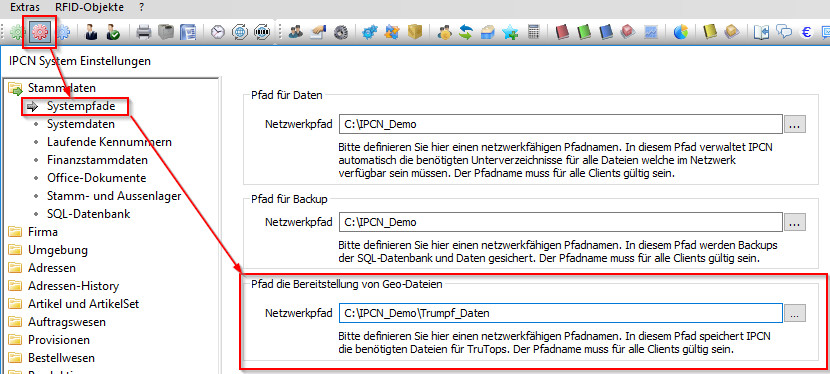Click the businessman user icon

coord(91,32)
